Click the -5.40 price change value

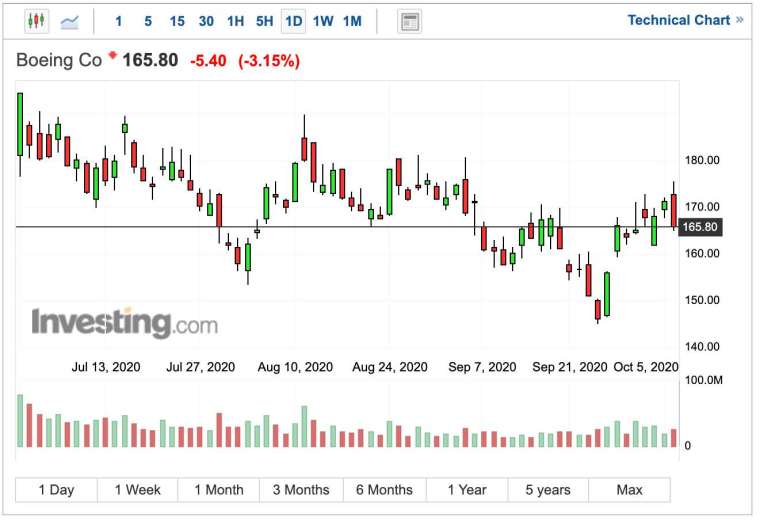point(208,61)
